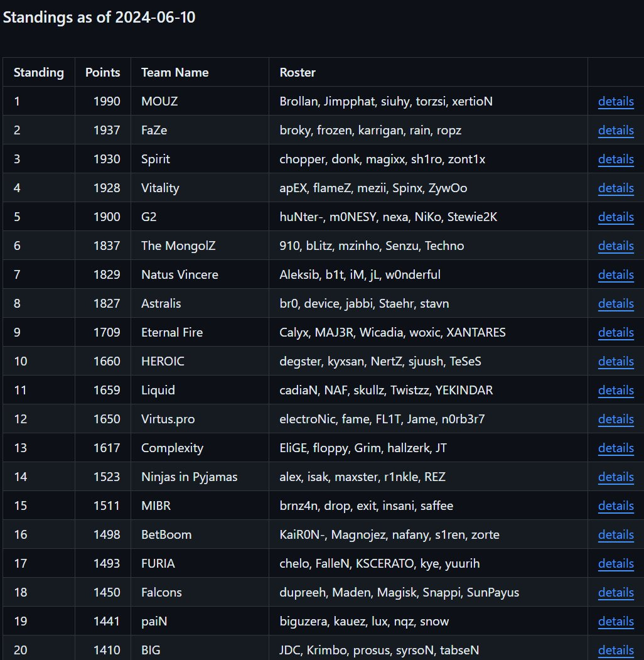Open details for paiN
The image size is (644, 660).
pyautogui.click(x=615, y=621)
